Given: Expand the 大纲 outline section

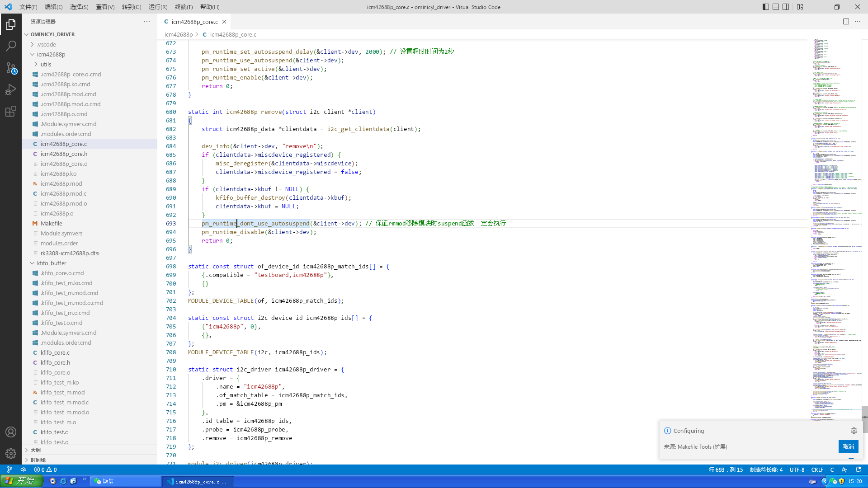Looking at the screenshot, I should tap(35, 450).
